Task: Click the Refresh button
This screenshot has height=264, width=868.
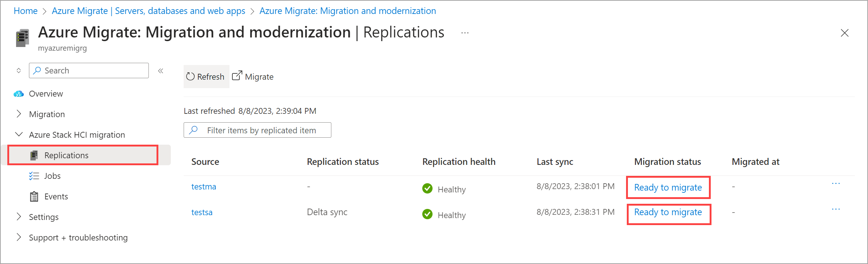Action: tap(206, 76)
